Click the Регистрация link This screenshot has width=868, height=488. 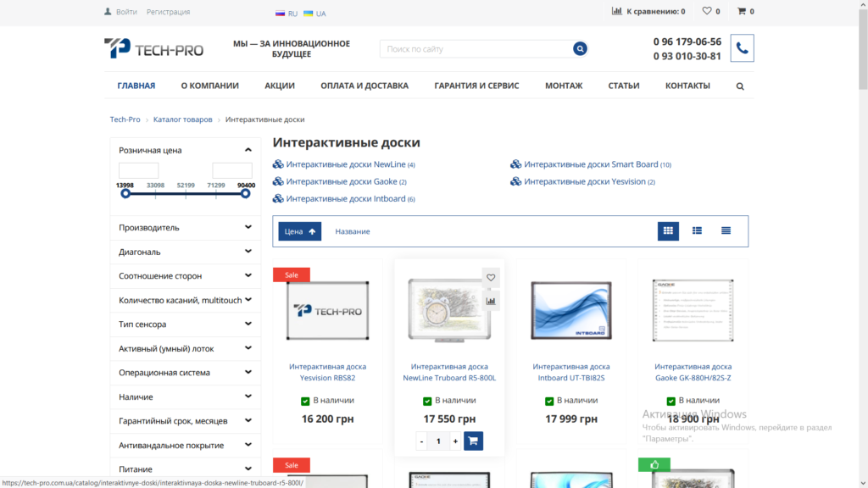(169, 12)
